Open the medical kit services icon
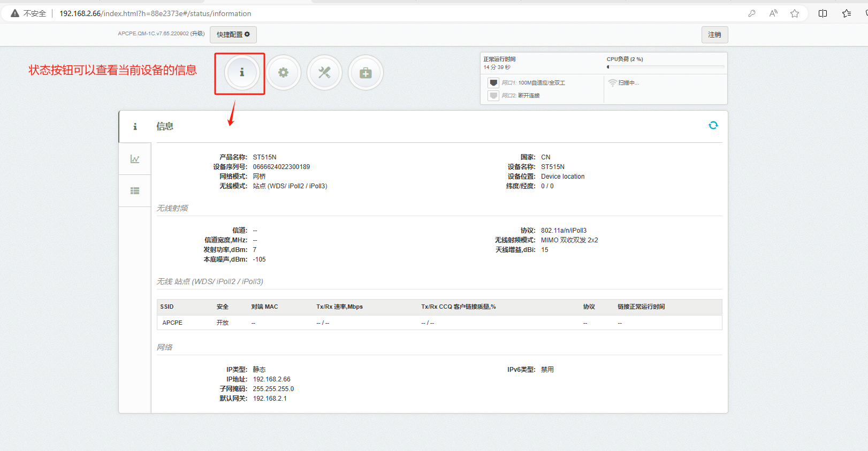 (x=366, y=73)
